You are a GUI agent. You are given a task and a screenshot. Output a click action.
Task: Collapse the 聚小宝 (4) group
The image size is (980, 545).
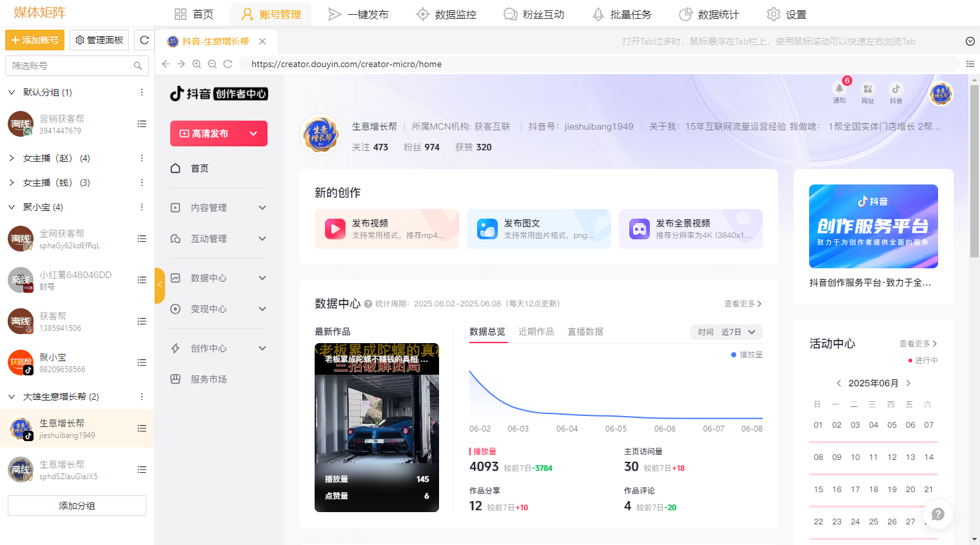tap(12, 207)
